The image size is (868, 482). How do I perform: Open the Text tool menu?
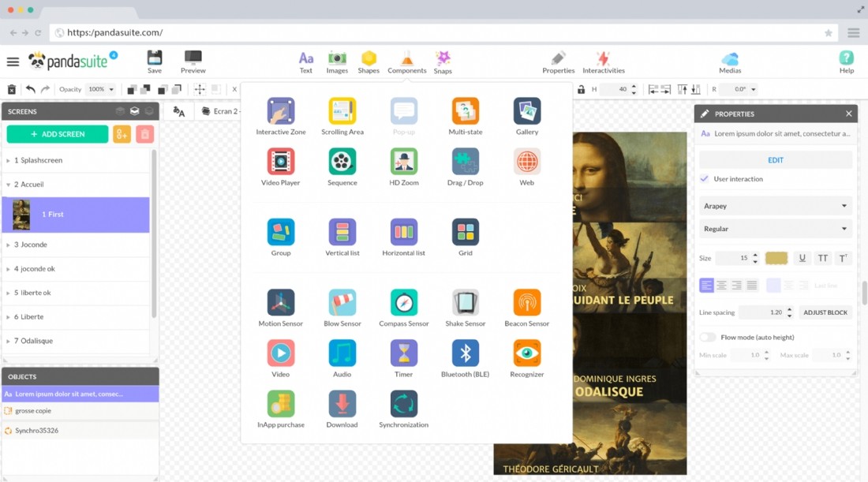pos(305,62)
